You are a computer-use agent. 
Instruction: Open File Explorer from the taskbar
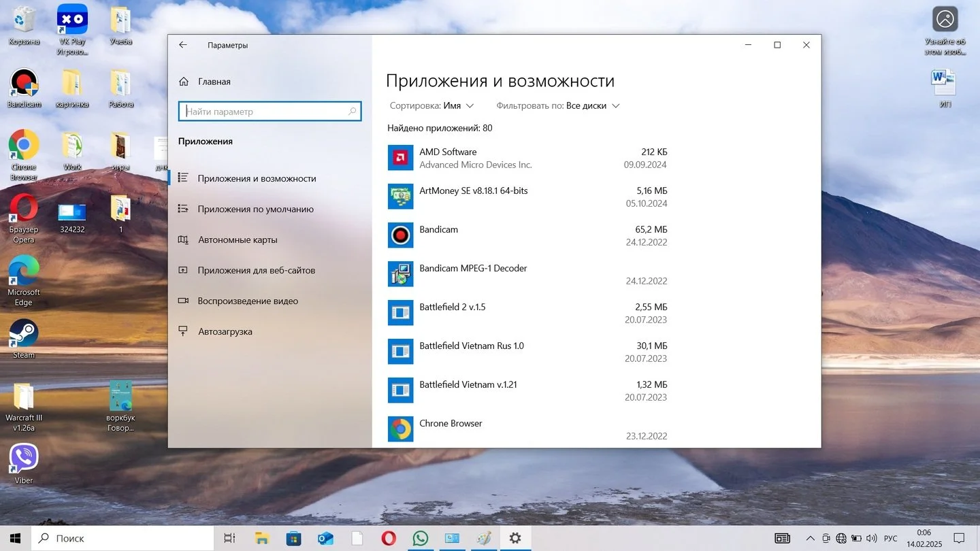pyautogui.click(x=261, y=538)
